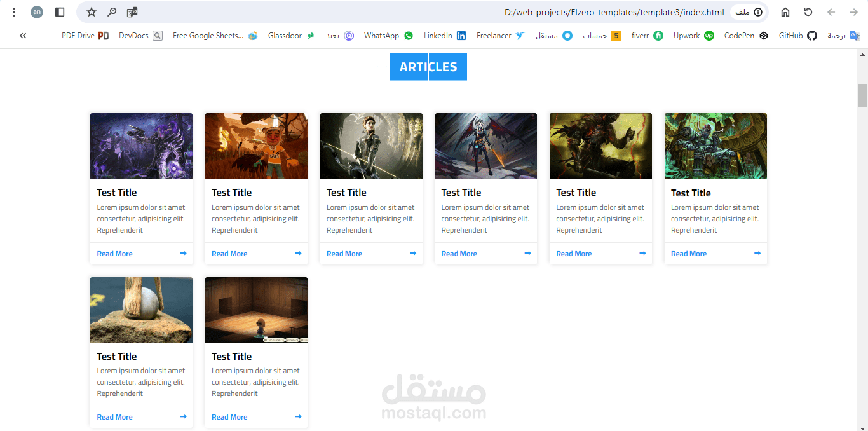The width and height of the screenshot is (868, 431).
Task: Click the arrow icon in purple warriors card
Action: [x=183, y=253]
